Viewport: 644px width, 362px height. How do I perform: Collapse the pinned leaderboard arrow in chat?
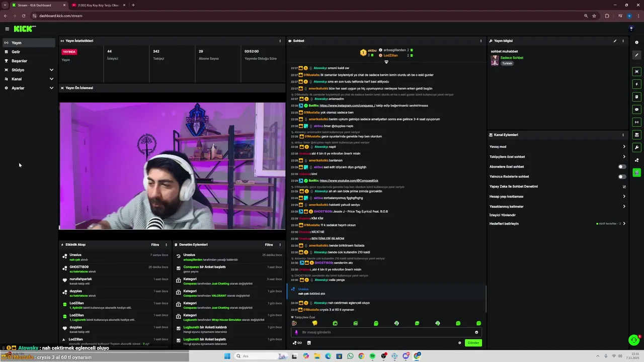(386, 62)
